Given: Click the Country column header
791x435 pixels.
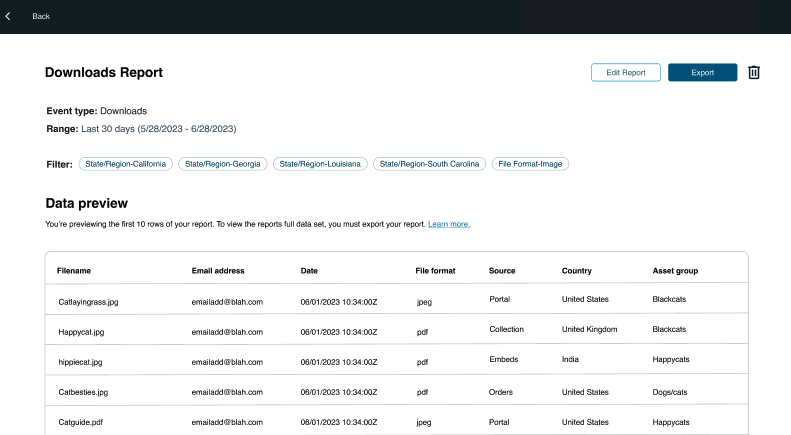Looking at the screenshot, I should coord(577,271).
